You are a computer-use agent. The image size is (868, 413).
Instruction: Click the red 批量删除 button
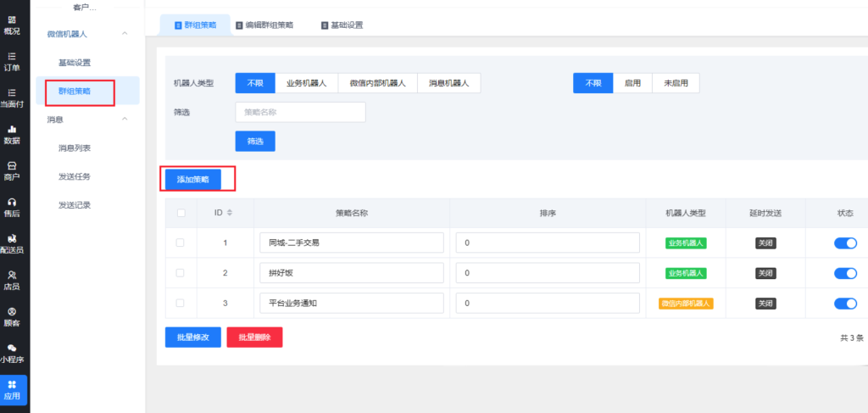[x=254, y=337]
